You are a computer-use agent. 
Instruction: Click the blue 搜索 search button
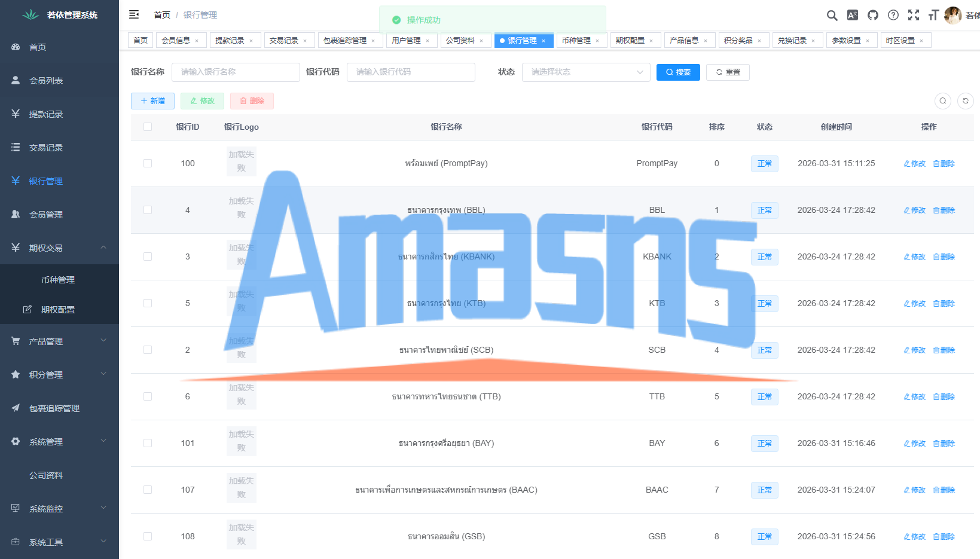click(x=678, y=72)
